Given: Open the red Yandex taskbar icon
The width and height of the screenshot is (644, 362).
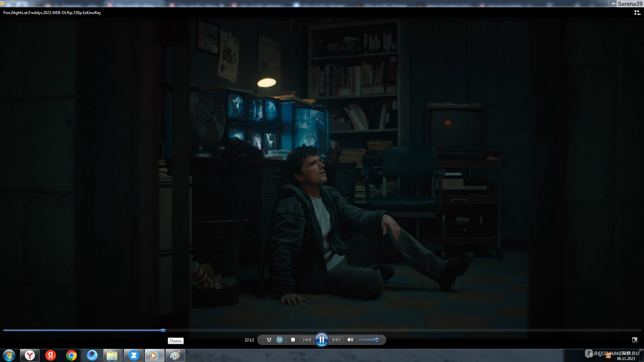Looking at the screenshot, I should [51, 355].
